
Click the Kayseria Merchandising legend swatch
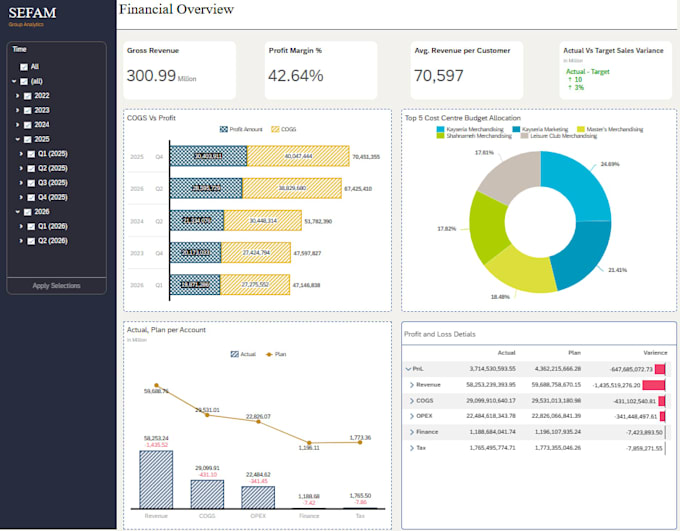pos(440,129)
